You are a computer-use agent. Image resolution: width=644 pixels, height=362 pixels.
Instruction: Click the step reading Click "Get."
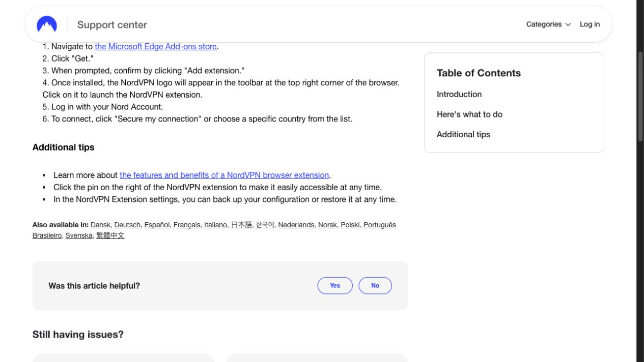pos(68,58)
